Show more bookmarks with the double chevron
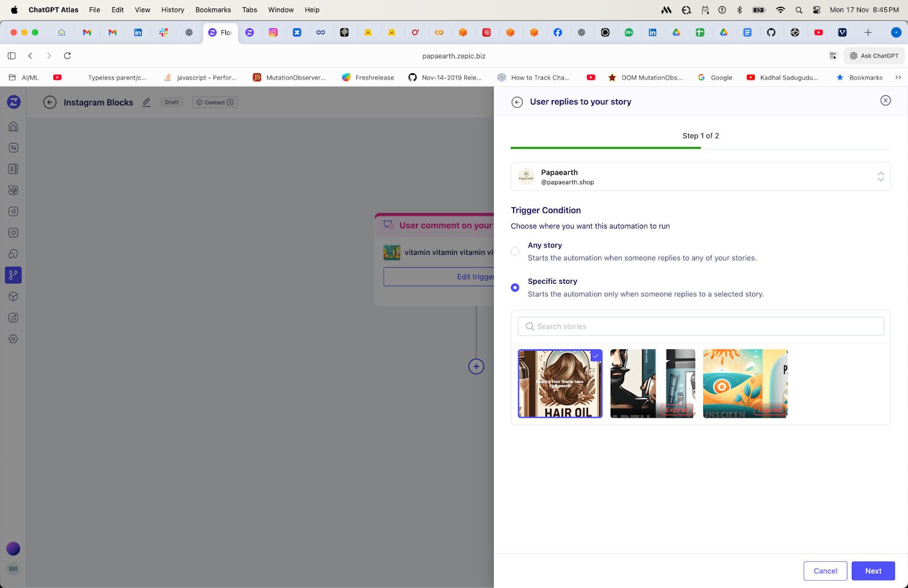 (x=898, y=77)
